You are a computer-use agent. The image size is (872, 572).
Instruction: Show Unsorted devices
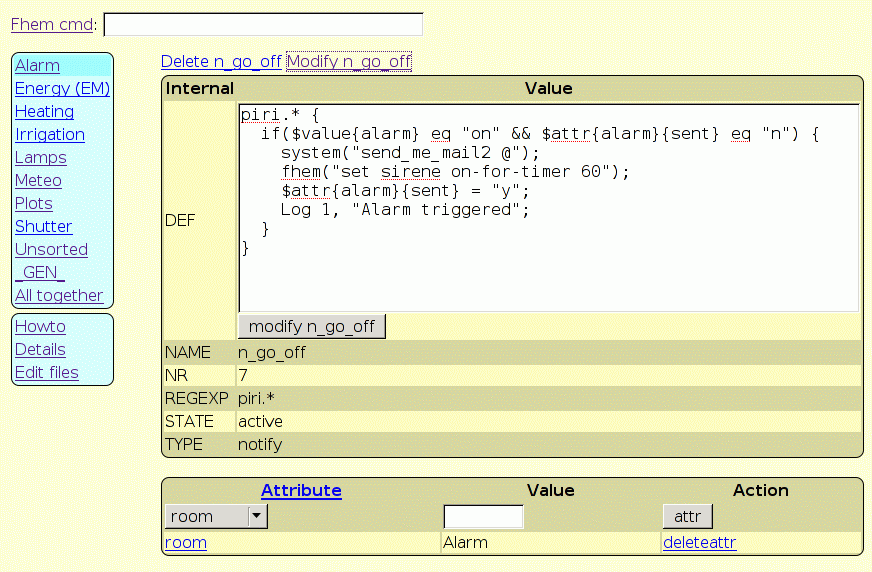(x=51, y=249)
